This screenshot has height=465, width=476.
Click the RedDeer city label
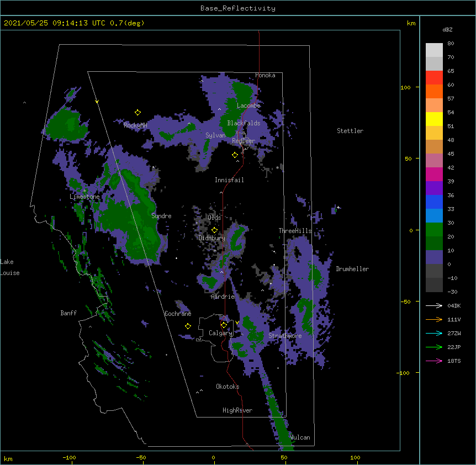click(x=244, y=141)
